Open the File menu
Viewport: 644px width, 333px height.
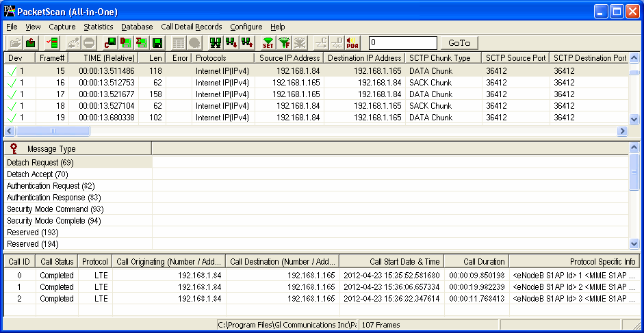pos(12,27)
